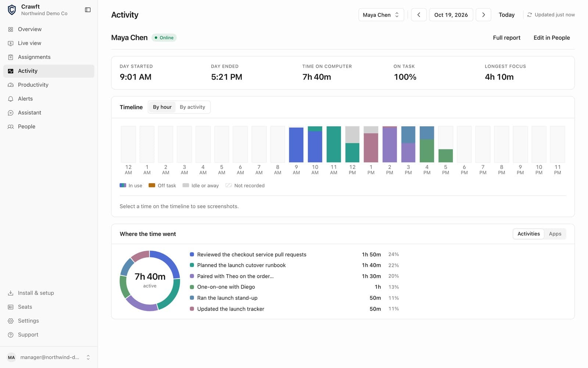This screenshot has width=588, height=368.
Task: Select the 3 PM timeline bar
Action: [x=408, y=144]
